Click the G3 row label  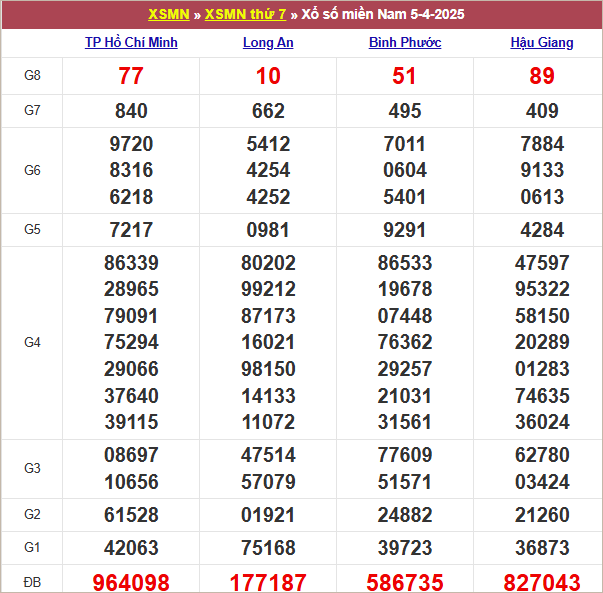tap(32, 468)
